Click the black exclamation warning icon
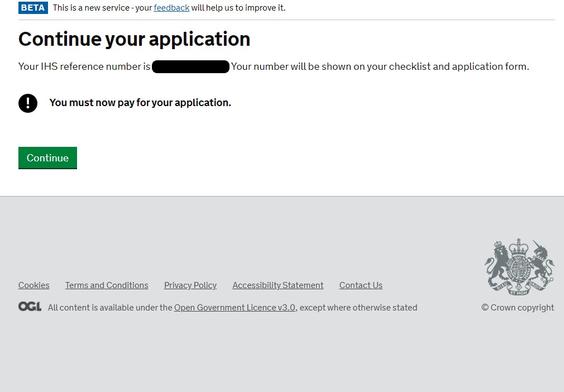Screen dimensions: 564x392 pos(28,103)
